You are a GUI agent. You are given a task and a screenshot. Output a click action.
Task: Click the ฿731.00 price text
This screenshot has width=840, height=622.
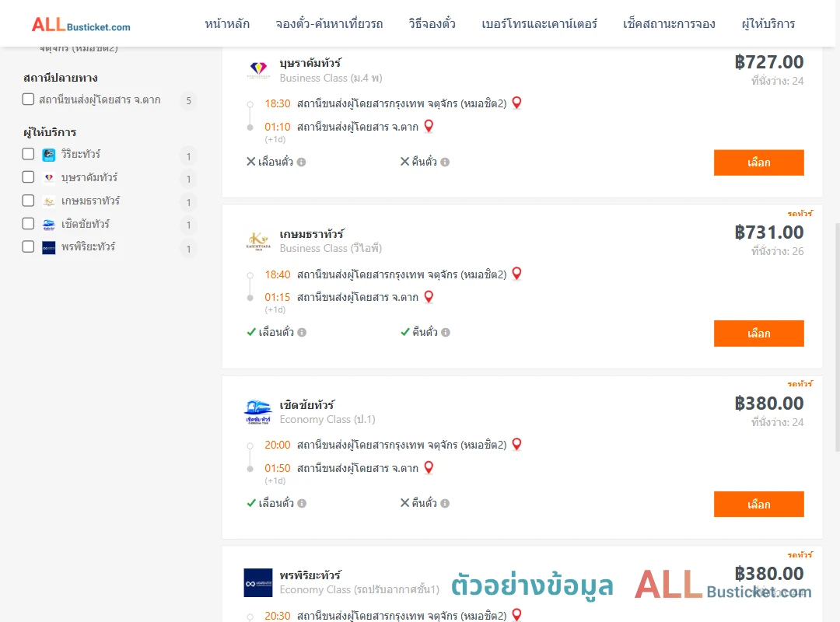coord(768,232)
